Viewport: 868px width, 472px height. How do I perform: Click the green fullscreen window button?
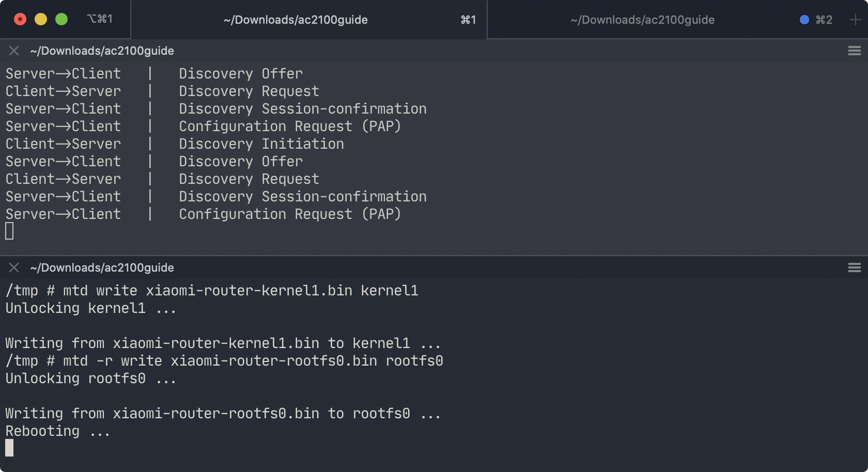(61, 19)
